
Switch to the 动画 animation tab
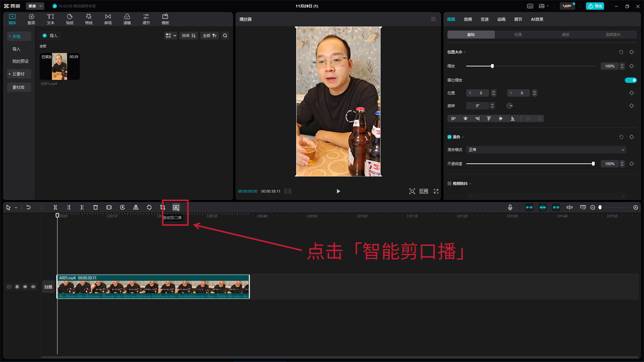(x=502, y=19)
